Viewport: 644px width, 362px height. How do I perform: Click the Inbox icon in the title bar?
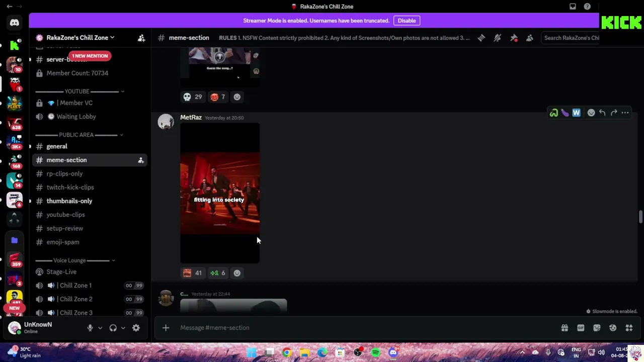coord(573,7)
